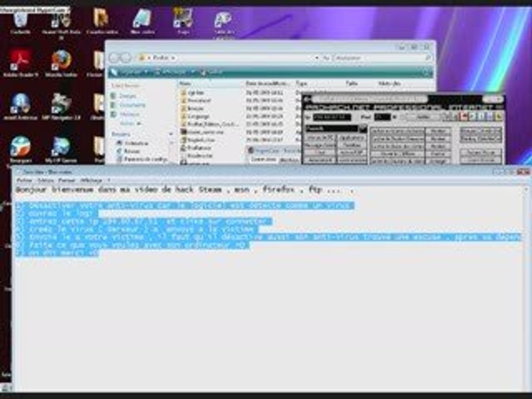Open the Edition menu in Notepad
This screenshot has height=399, width=532.
pyautogui.click(x=46, y=180)
